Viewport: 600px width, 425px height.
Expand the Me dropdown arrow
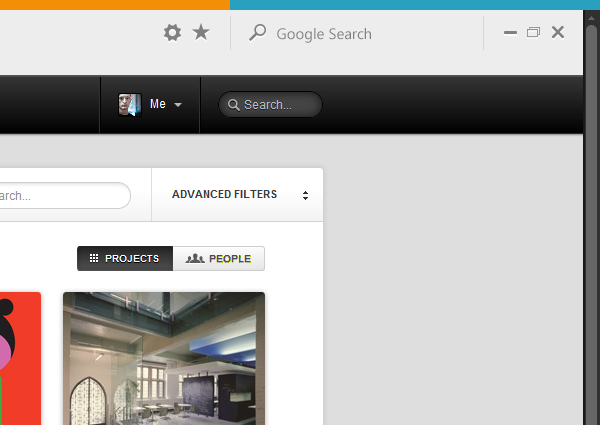point(178,104)
